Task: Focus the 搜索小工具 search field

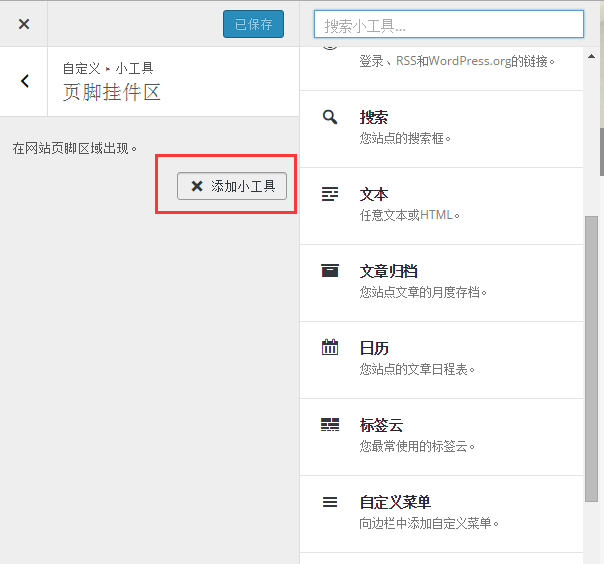Action: [x=448, y=24]
